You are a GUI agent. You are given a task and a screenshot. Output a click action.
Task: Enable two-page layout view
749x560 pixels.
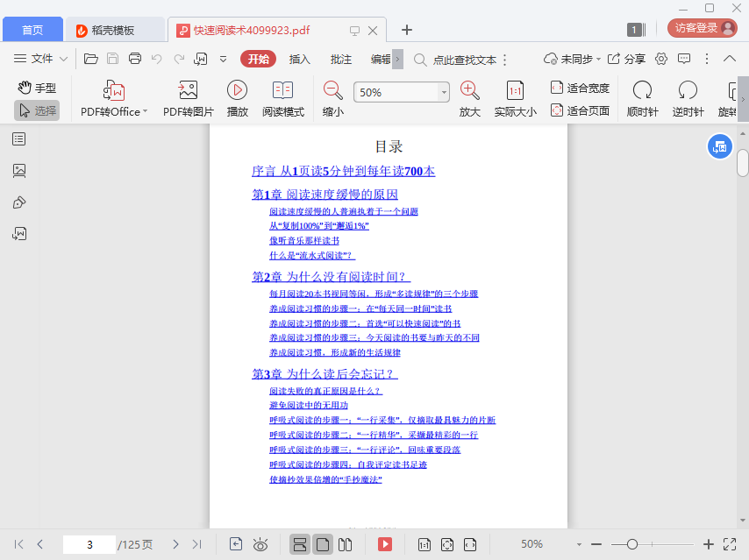(x=345, y=544)
